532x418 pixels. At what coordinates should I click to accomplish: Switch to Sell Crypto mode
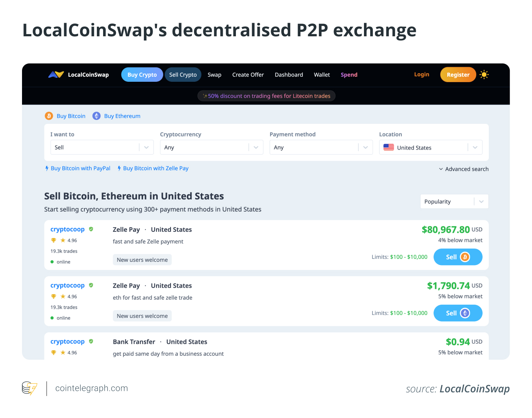[x=183, y=74]
